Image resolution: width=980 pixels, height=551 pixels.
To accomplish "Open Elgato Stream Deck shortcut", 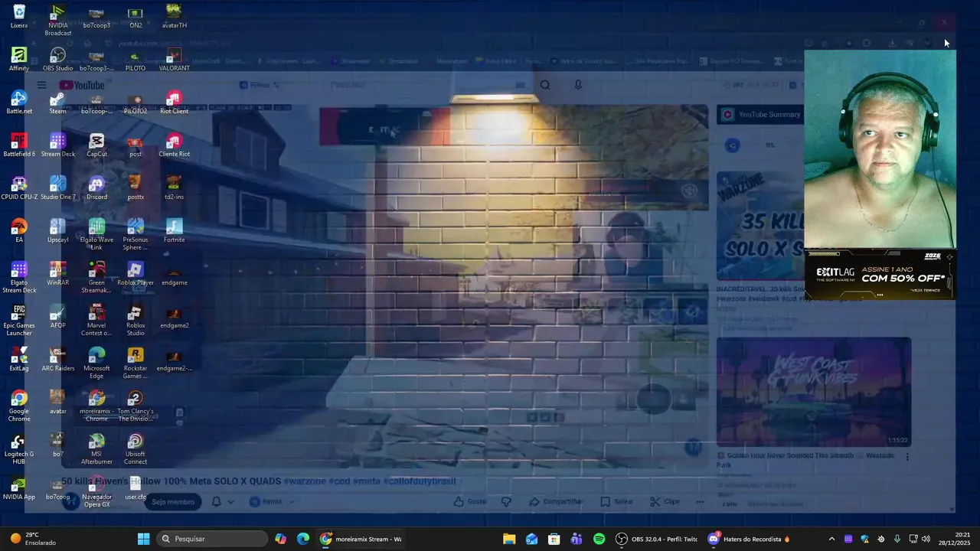I will (x=19, y=277).
